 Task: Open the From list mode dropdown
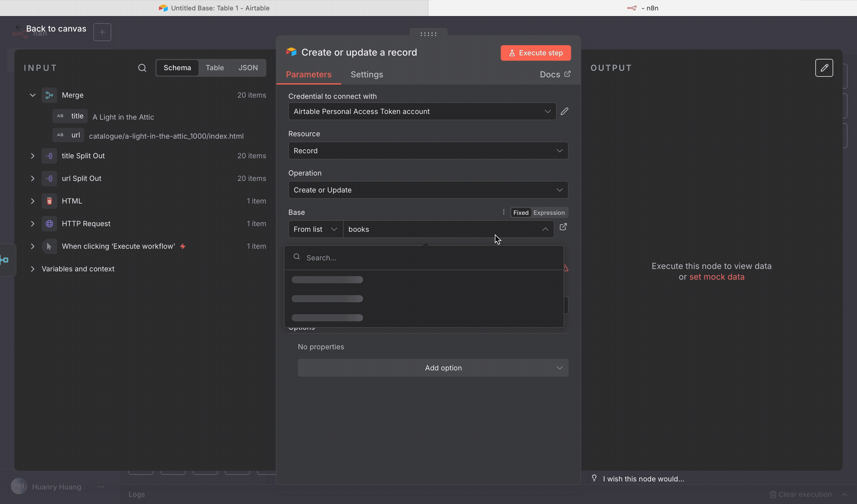click(316, 229)
